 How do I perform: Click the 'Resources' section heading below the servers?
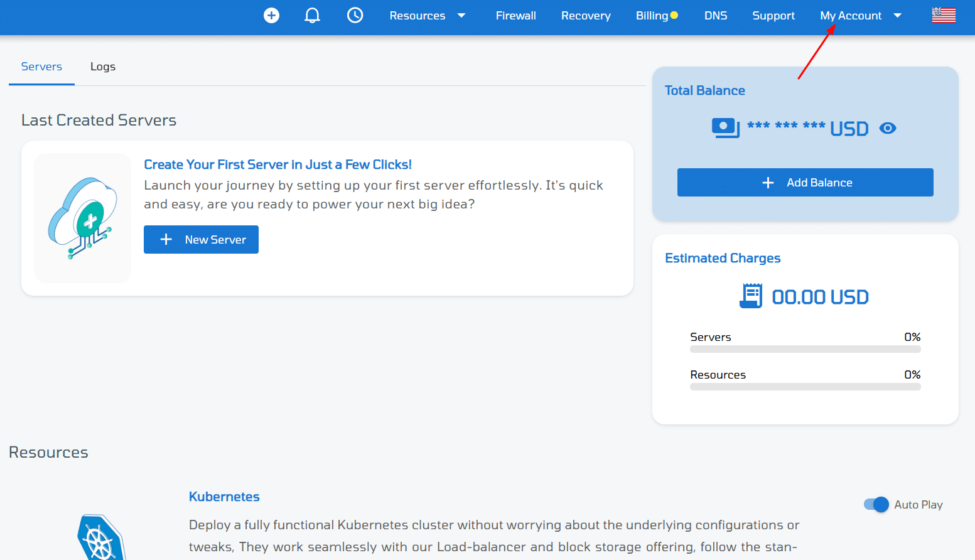point(48,452)
